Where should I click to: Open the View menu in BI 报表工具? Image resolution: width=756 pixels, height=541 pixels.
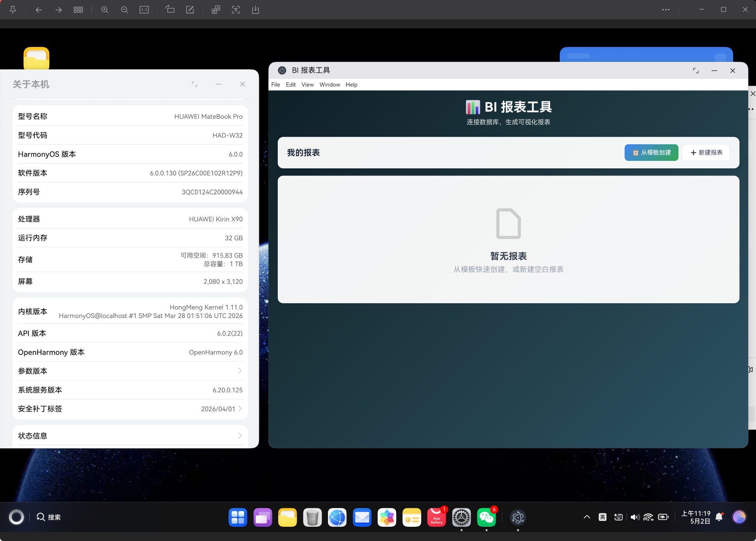307,85
